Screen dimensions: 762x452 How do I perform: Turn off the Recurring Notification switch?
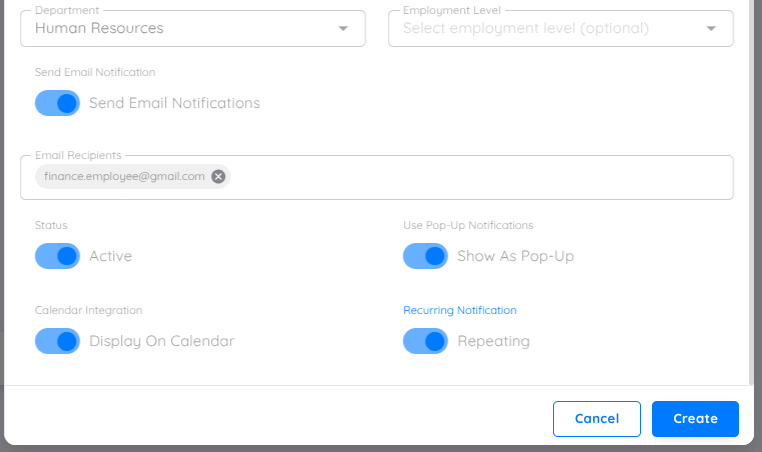pyautogui.click(x=425, y=341)
